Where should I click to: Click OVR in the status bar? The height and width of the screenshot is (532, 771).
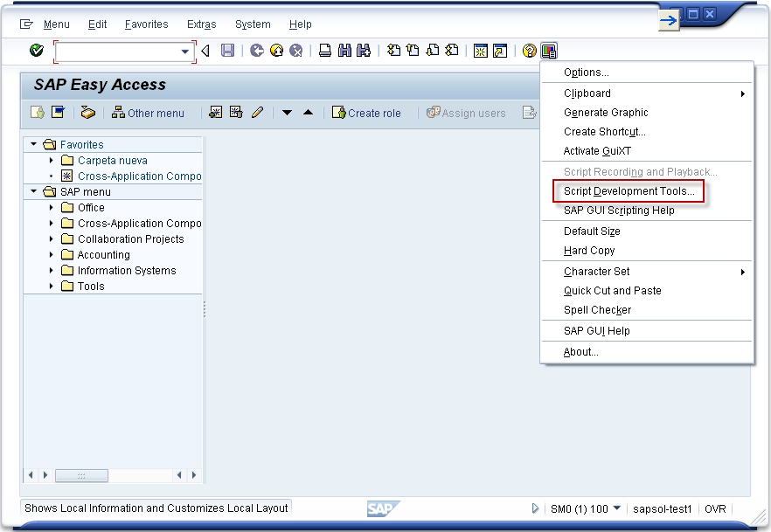(715, 509)
